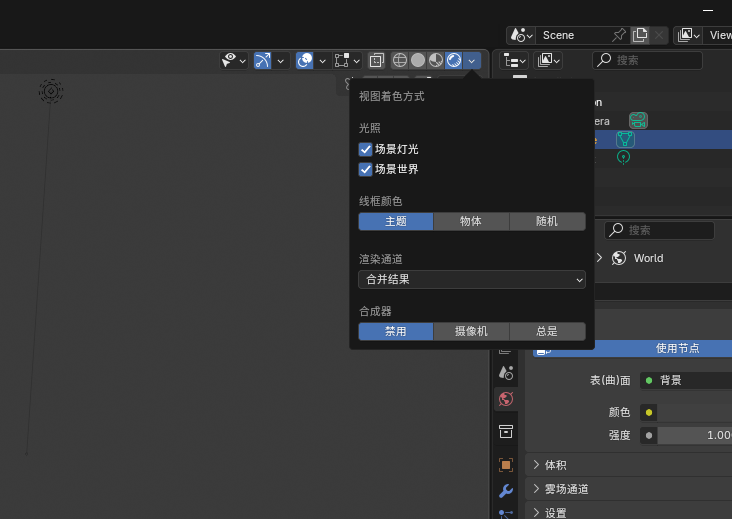Switch to wireframe viewport shading
This screenshot has width=732, height=519.
point(400,60)
